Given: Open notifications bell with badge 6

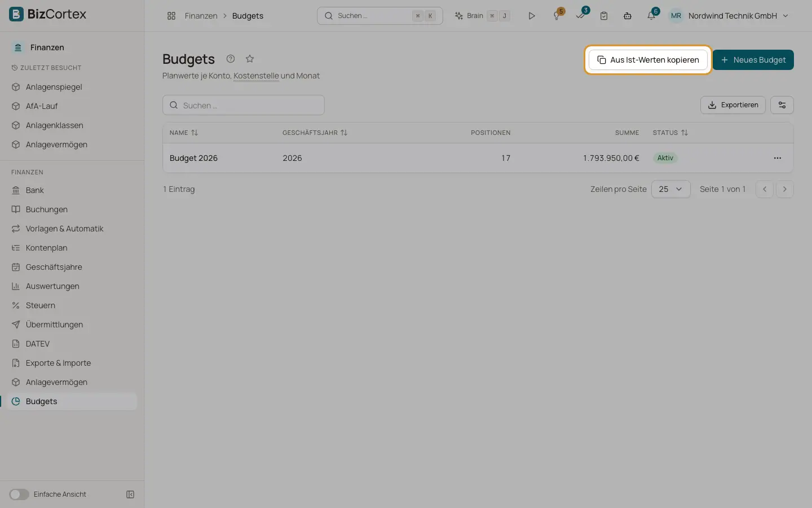Looking at the screenshot, I should click(x=651, y=15).
